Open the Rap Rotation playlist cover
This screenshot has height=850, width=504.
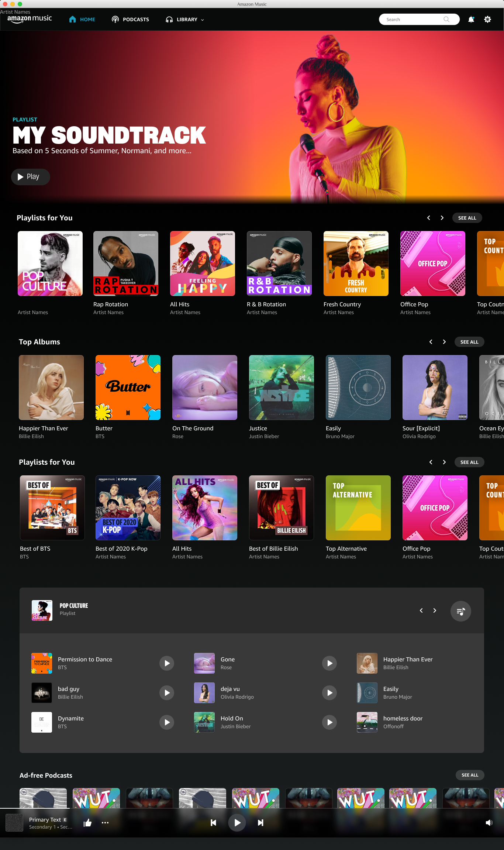126,264
